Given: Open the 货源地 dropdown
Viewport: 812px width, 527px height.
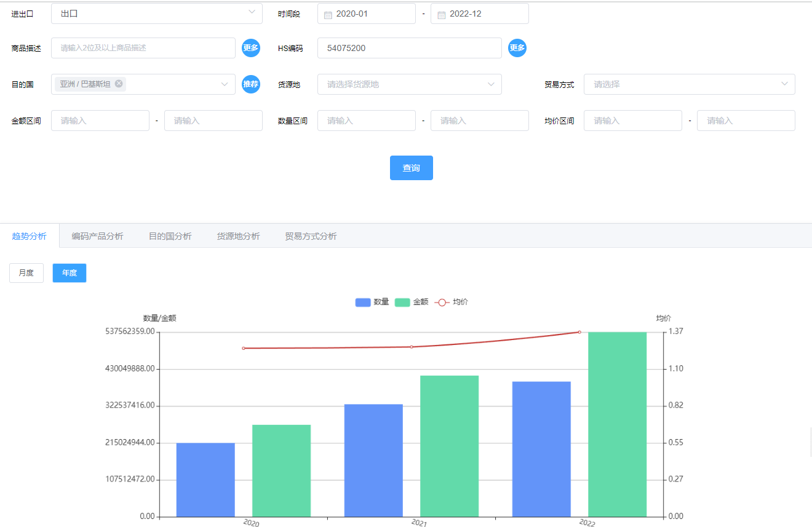Looking at the screenshot, I should tap(410, 84).
